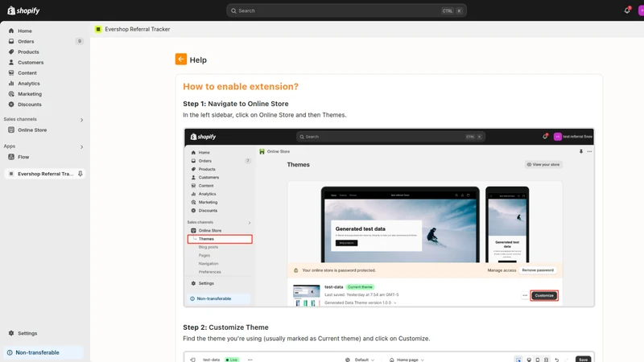
Task: Click the Flow app icon
Action: 11,157
